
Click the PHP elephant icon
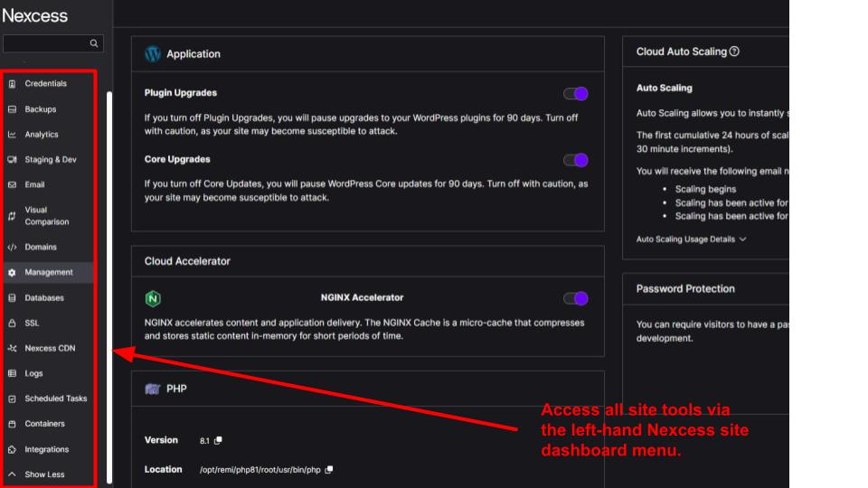pos(152,389)
